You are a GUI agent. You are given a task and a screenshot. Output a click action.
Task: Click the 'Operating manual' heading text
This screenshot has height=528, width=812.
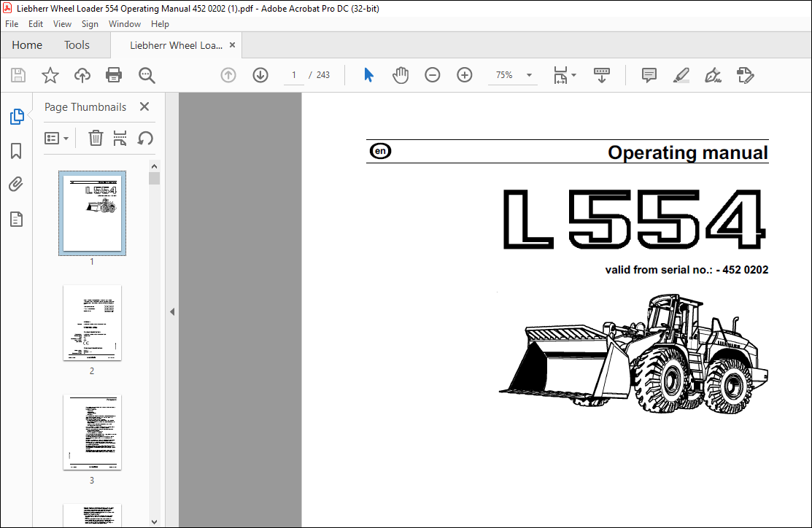pyautogui.click(x=688, y=152)
